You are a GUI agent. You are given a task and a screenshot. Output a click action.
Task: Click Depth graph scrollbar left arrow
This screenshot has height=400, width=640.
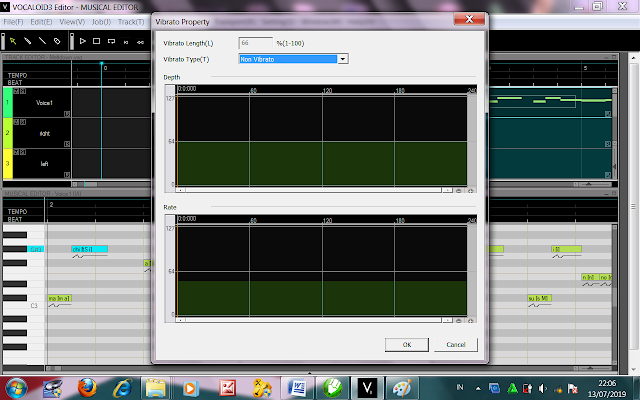(180, 190)
